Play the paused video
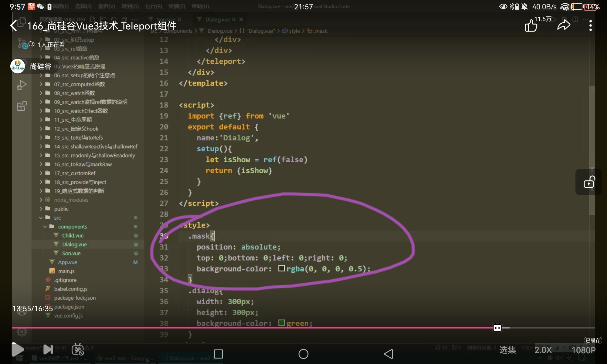This screenshot has height=364, width=607. coord(18,349)
